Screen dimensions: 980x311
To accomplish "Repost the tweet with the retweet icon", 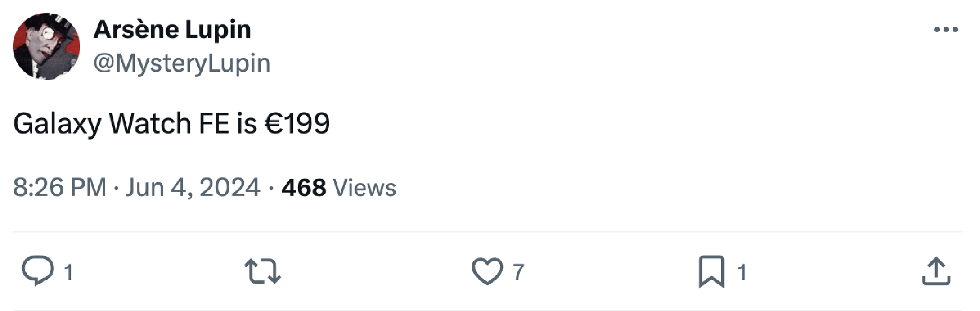I will 262,271.
